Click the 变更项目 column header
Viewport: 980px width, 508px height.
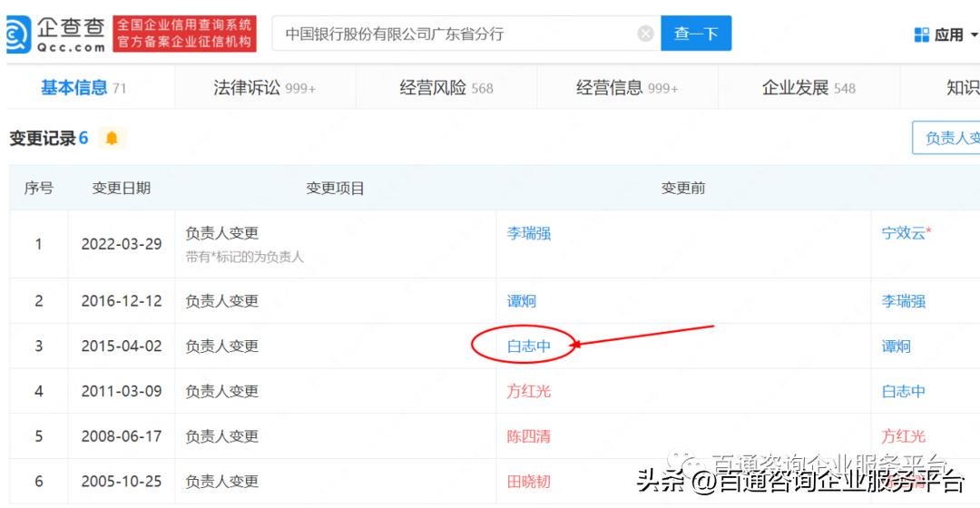click(335, 188)
